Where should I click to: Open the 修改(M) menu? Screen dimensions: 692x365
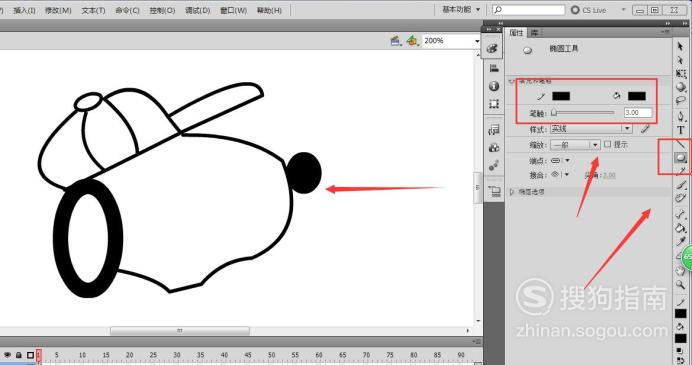coord(58,10)
